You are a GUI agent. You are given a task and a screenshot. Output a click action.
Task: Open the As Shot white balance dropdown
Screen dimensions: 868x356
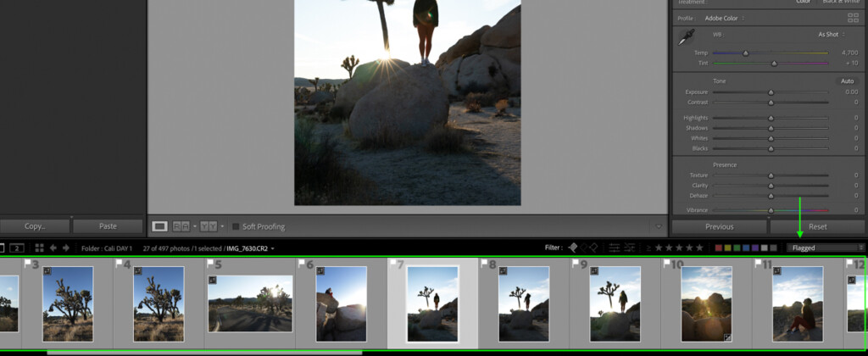pyautogui.click(x=832, y=34)
